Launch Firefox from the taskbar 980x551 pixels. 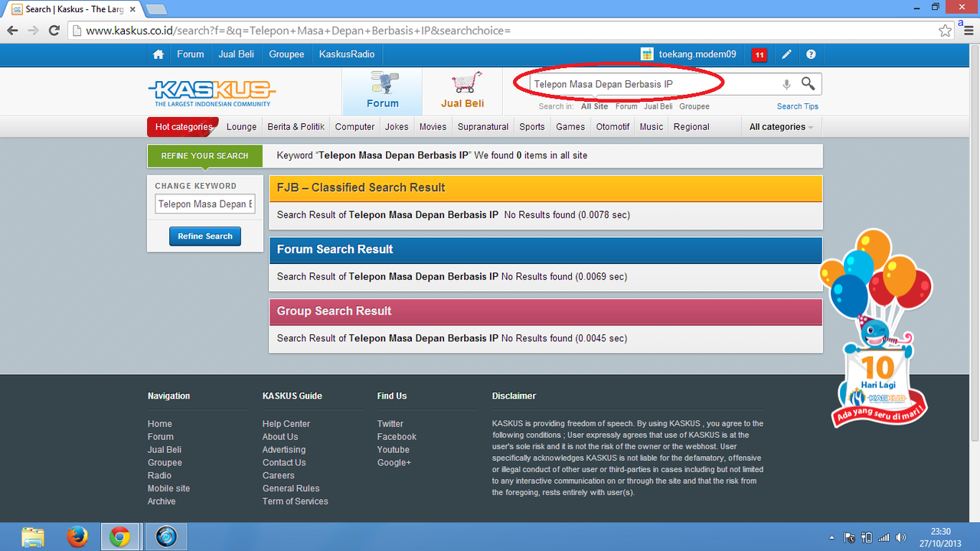pos(77,537)
